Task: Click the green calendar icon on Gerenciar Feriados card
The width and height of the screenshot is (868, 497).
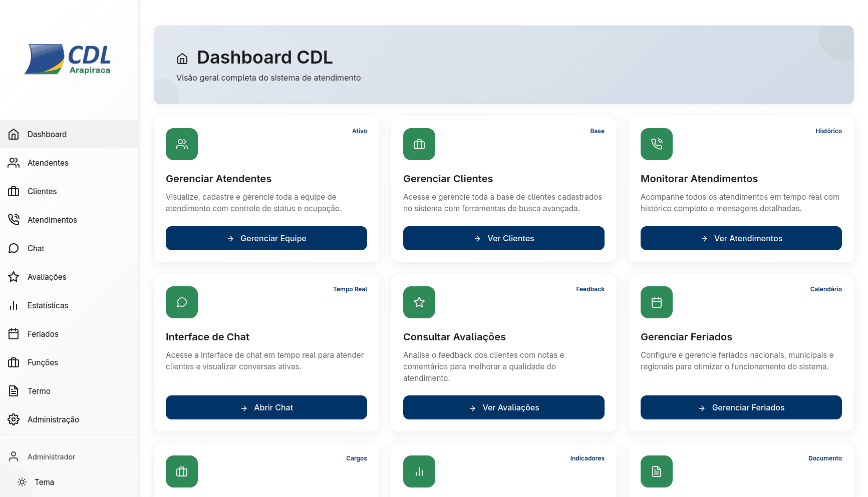Action: (657, 302)
